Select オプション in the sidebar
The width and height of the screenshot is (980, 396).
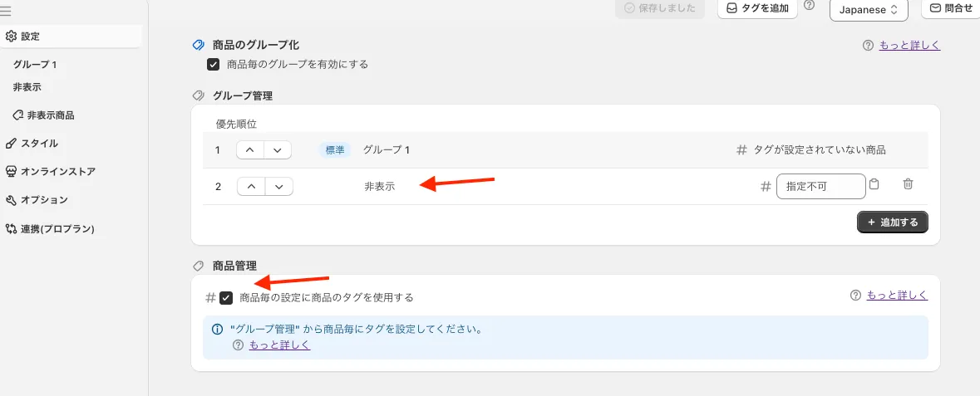(44, 200)
